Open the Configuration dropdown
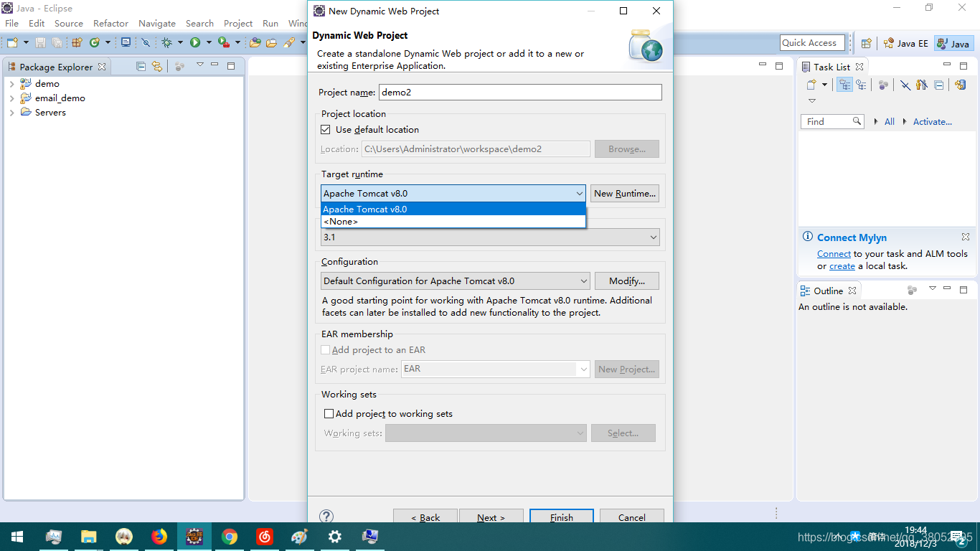Image resolution: width=980 pixels, height=551 pixels. click(583, 281)
